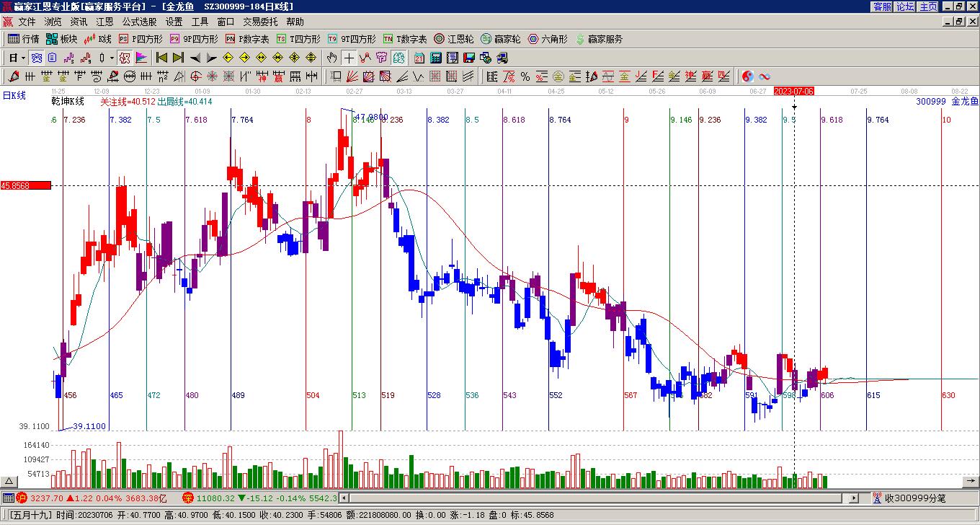Expand the candlestick style dropdown arrow

112,58
